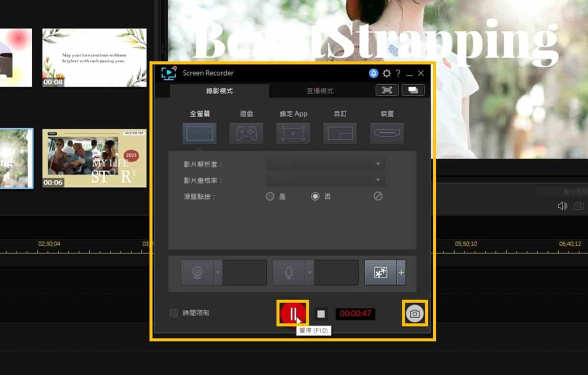Choose the 自訂 custom region mode icon
The image size is (588, 375).
(x=340, y=133)
